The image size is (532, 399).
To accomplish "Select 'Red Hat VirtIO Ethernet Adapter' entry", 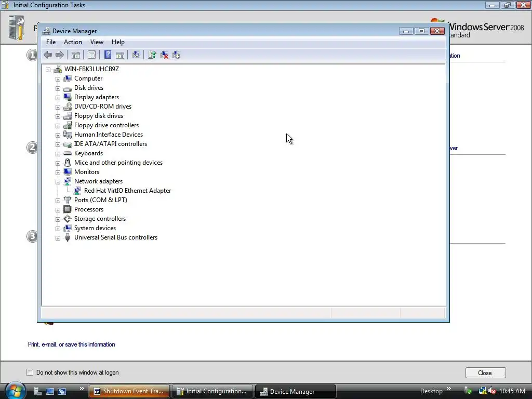I will [128, 191].
